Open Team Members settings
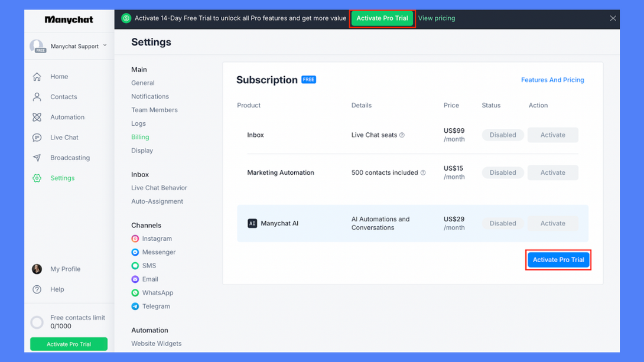644x362 pixels. [x=154, y=110]
